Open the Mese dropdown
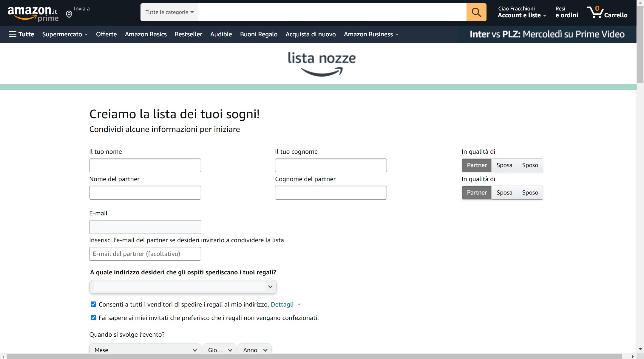Viewport: 644px width, 359px height. point(145,349)
